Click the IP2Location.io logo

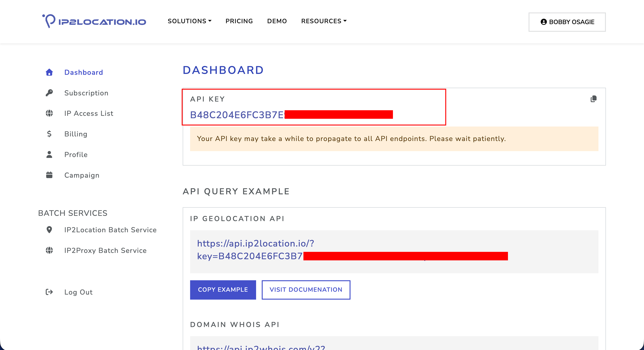[x=94, y=21]
